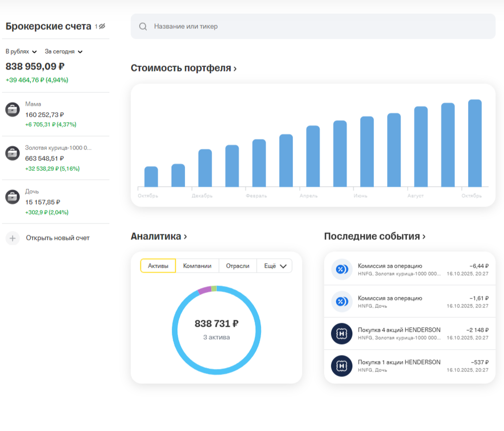Open the Мама account
Screen dimensions: 504x431
pos(56,114)
